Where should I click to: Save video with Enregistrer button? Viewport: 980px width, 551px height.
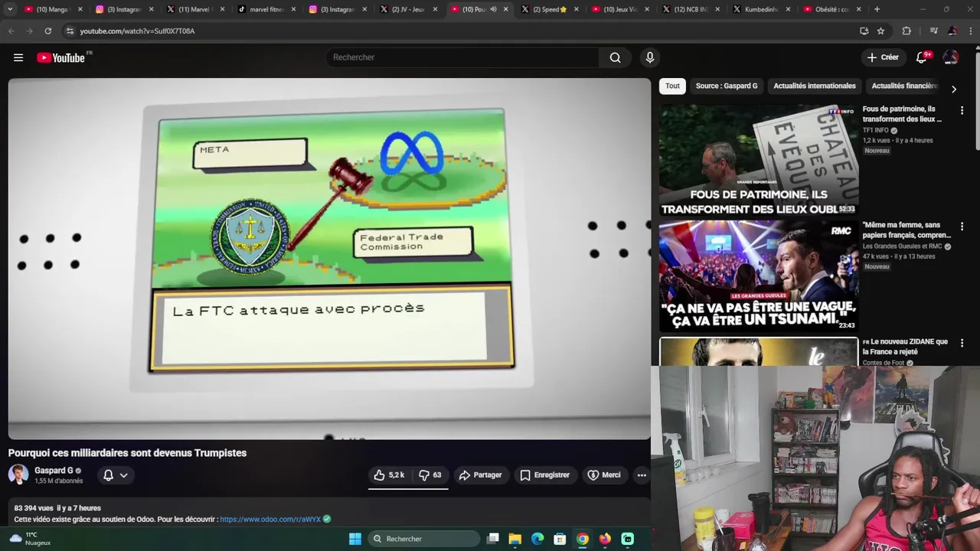(x=544, y=475)
